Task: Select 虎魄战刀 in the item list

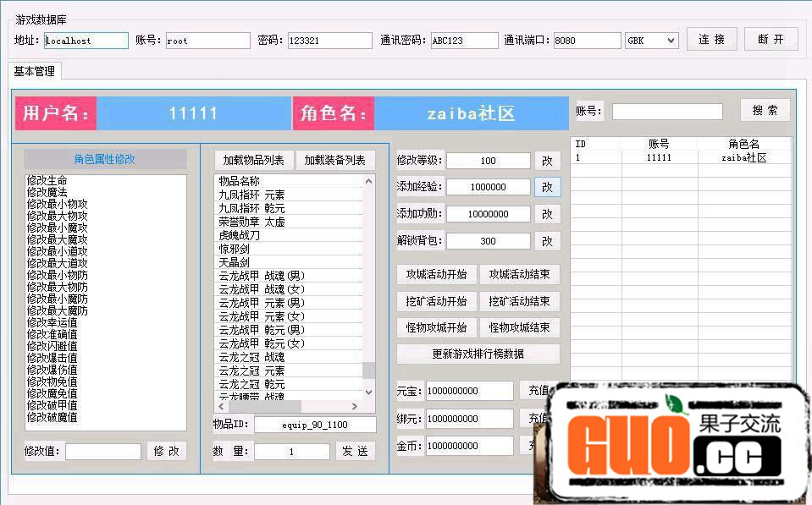Action: (240, 235)
